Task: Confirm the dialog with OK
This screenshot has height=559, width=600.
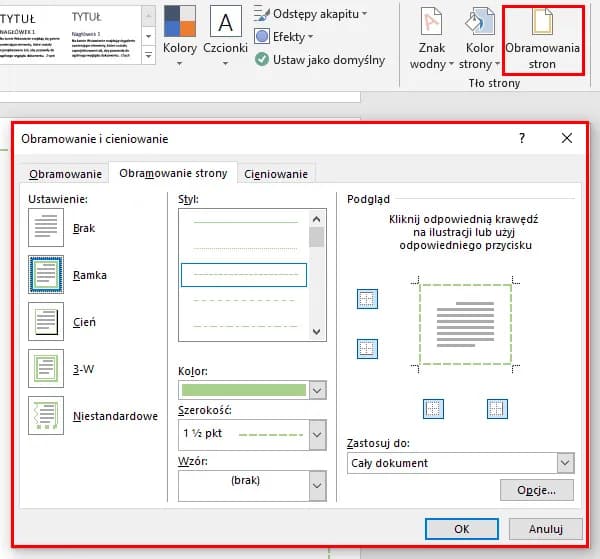Action: pos(461,529)
